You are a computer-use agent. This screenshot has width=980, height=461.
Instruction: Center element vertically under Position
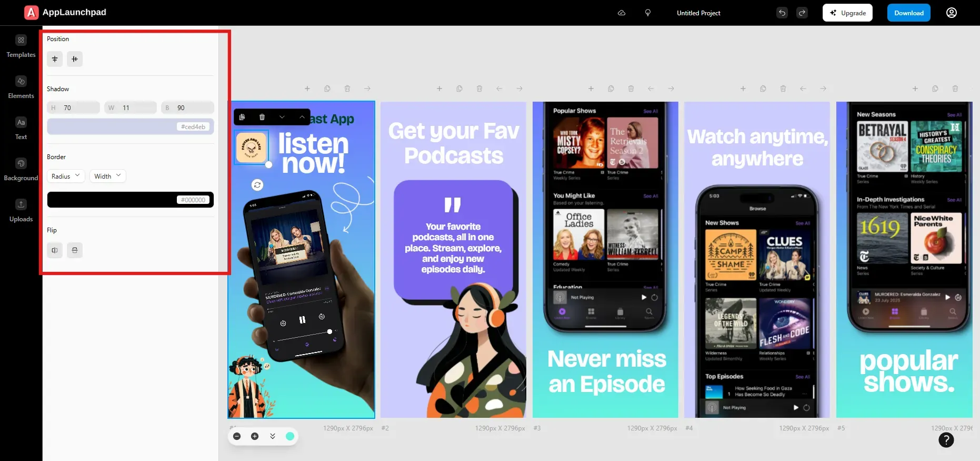tap(75, 59)
